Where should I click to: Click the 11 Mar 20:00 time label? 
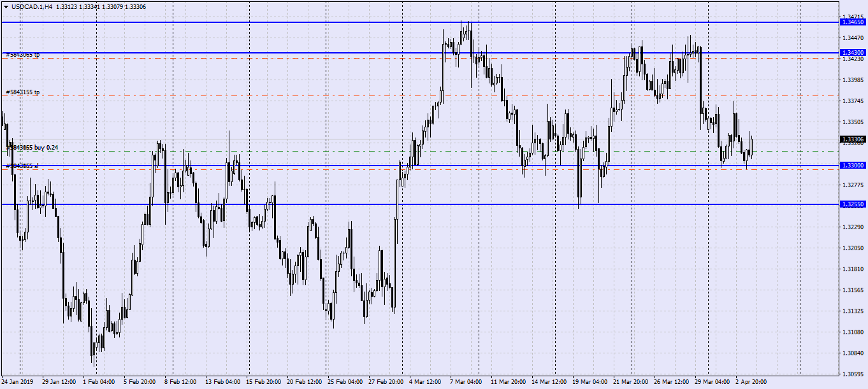pos(509,383)
